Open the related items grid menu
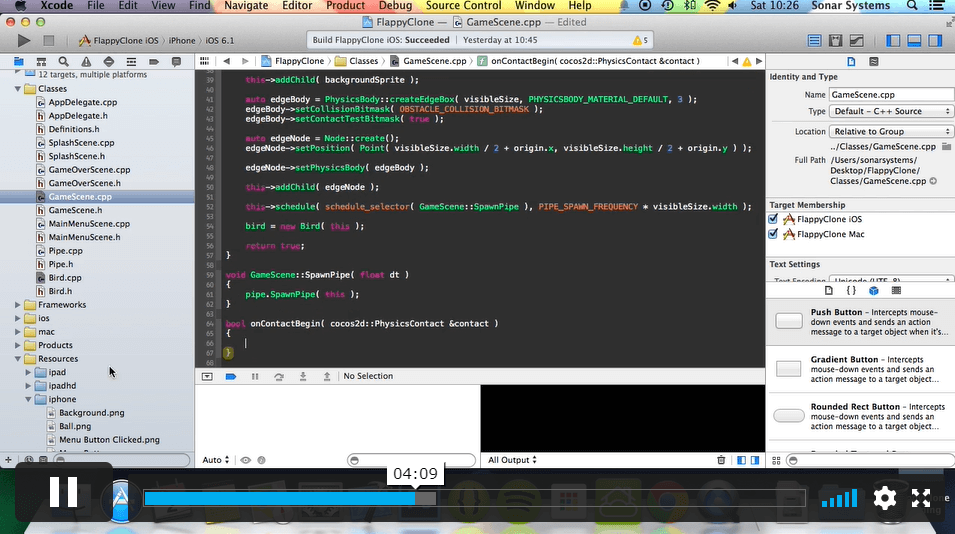This screenshot has width=955, height=534. [205, 61]
